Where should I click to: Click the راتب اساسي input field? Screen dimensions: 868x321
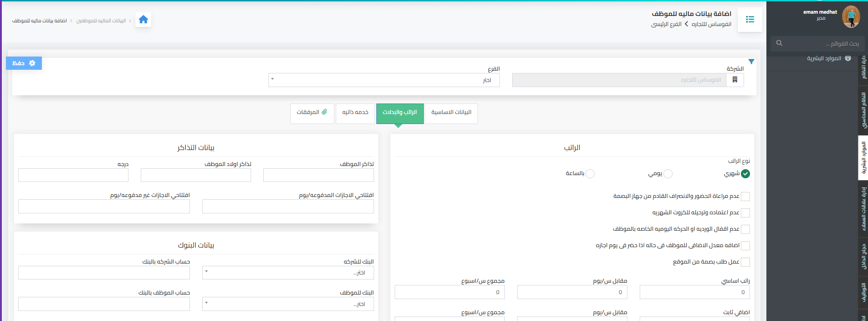(x=694, y=292)
